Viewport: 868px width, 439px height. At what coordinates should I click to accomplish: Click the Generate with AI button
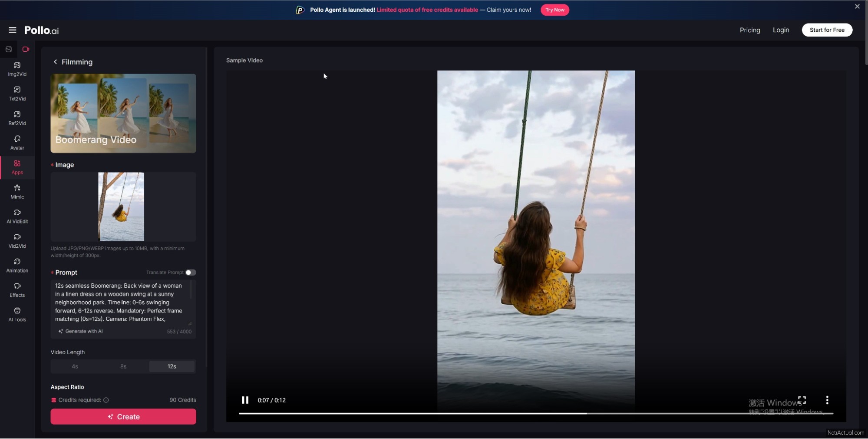[x=81, y=331]
